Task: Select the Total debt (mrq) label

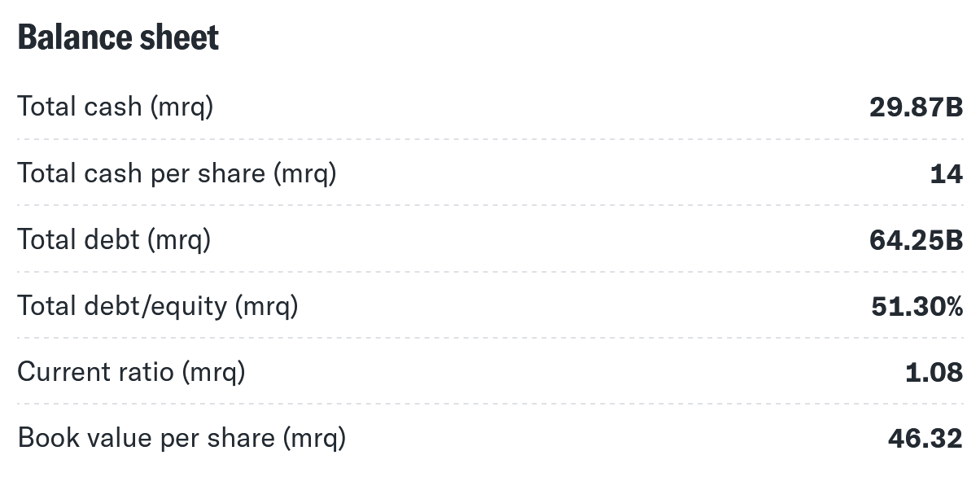Action: coord(114,239)
